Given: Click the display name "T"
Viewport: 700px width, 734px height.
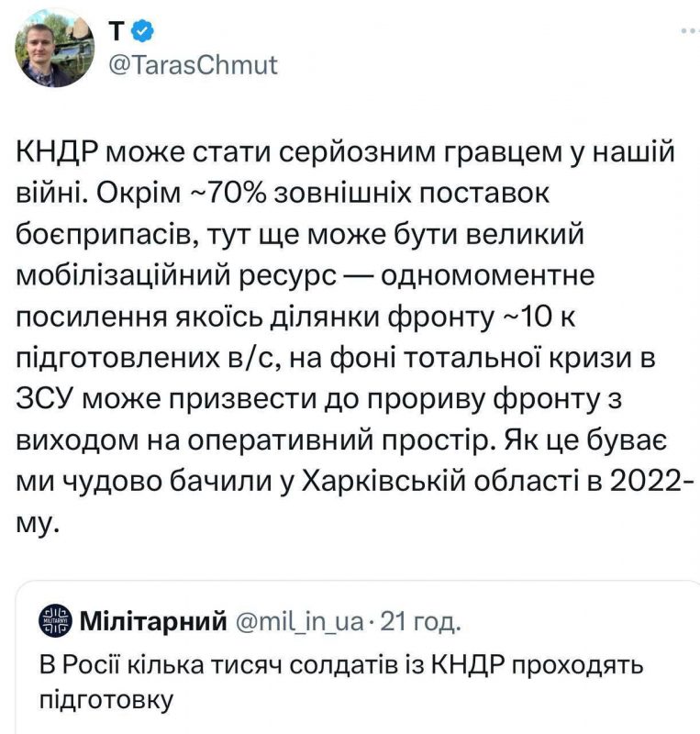Looking at the screenshot, I should click(x=117, y=32).
